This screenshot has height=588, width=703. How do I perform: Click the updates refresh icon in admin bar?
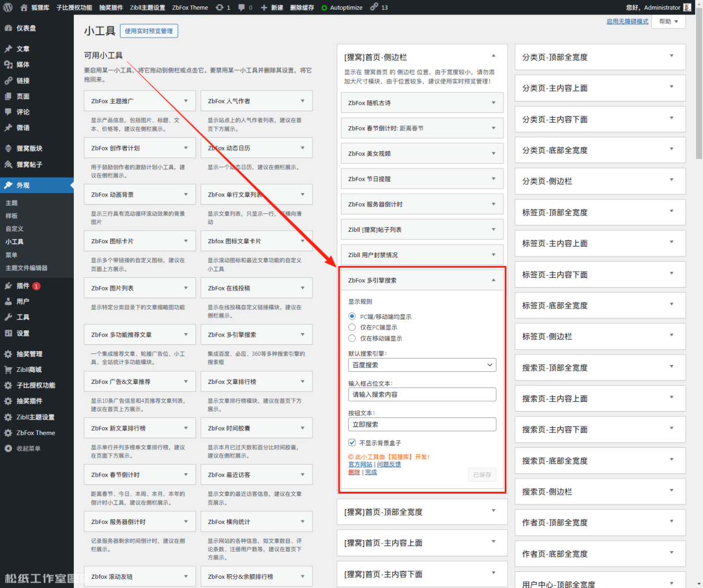pyautogui.click(x=219, y=7)
